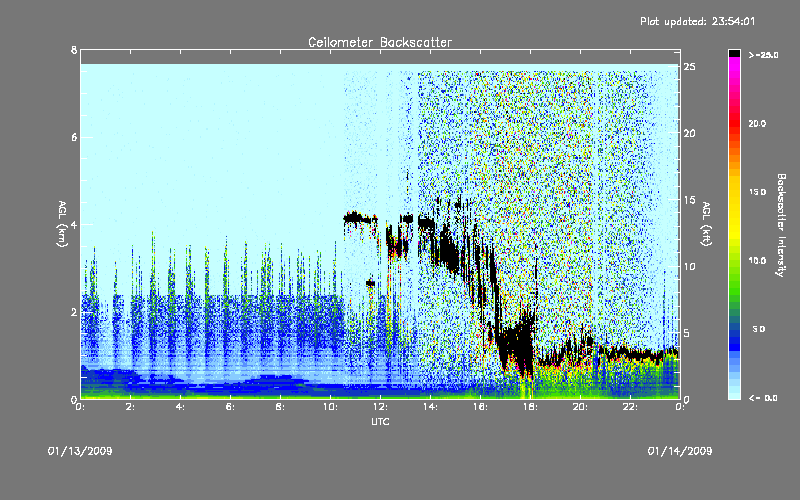Click the '>=25.0' colorbar maximum label

pos(764,55)
